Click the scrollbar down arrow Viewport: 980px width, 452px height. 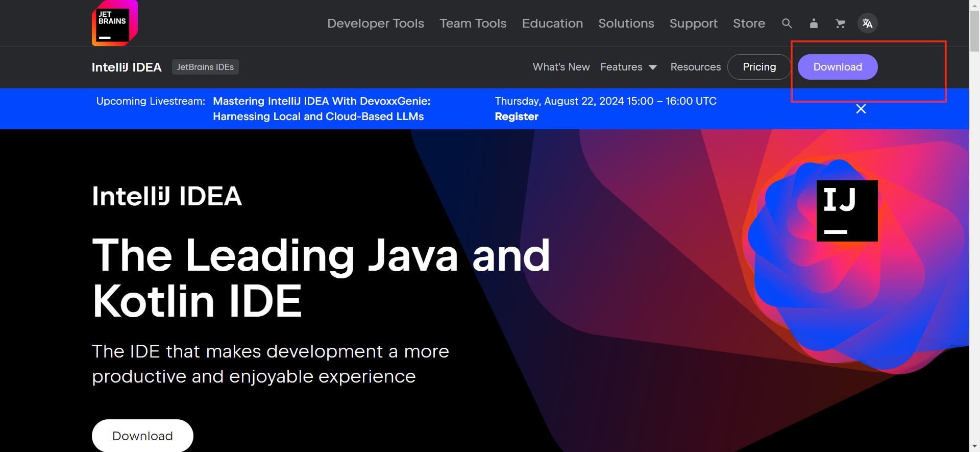point(975,446)
